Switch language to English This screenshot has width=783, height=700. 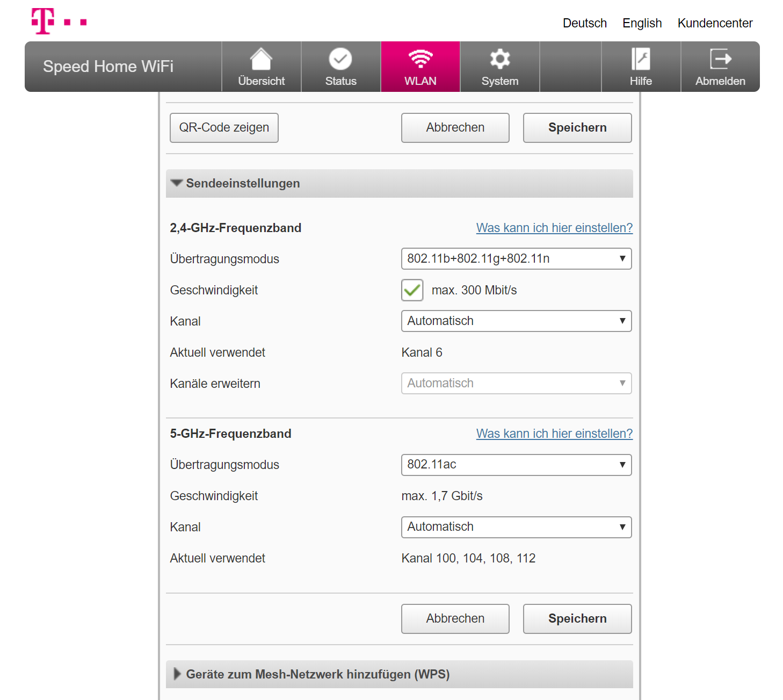[x=642, y=23]
